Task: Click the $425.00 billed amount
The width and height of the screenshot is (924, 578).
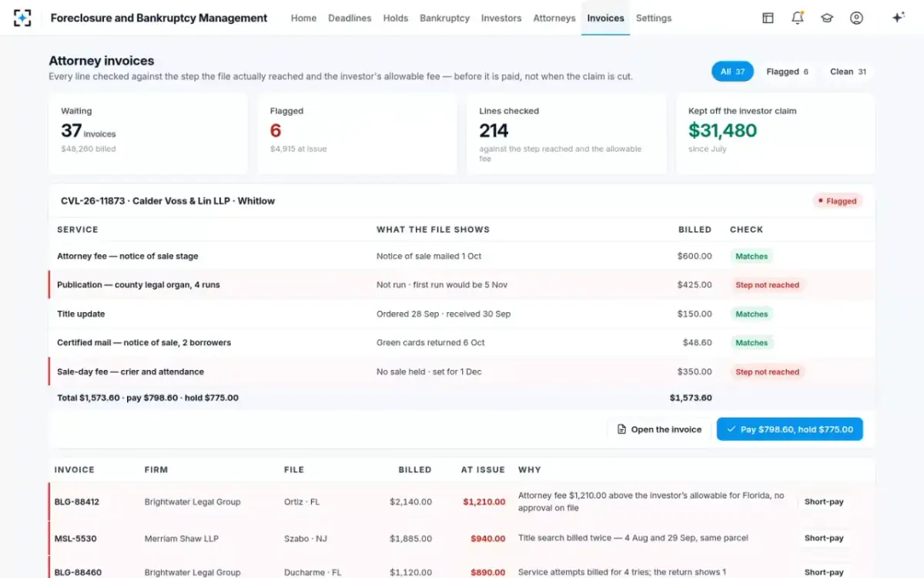Action: [x=695, y=284]
